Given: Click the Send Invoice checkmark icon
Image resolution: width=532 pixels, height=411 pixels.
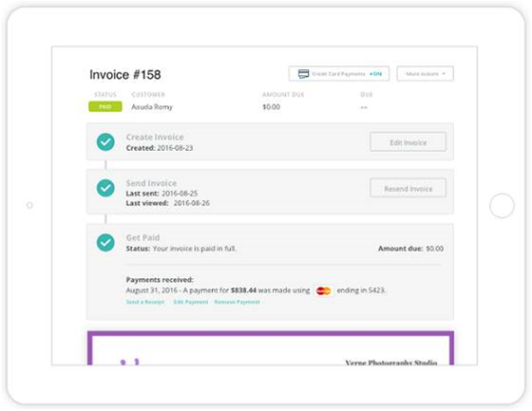Looking at the screenshot, I should pyautogui.click(x=105, y=188).
